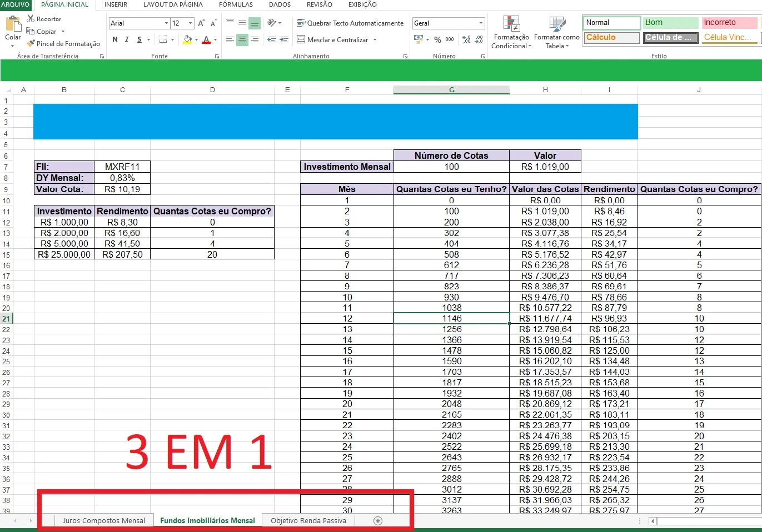Click Quebrar Texto Automaticamente
Screen dimensions: 762x532
pos(350,23)
